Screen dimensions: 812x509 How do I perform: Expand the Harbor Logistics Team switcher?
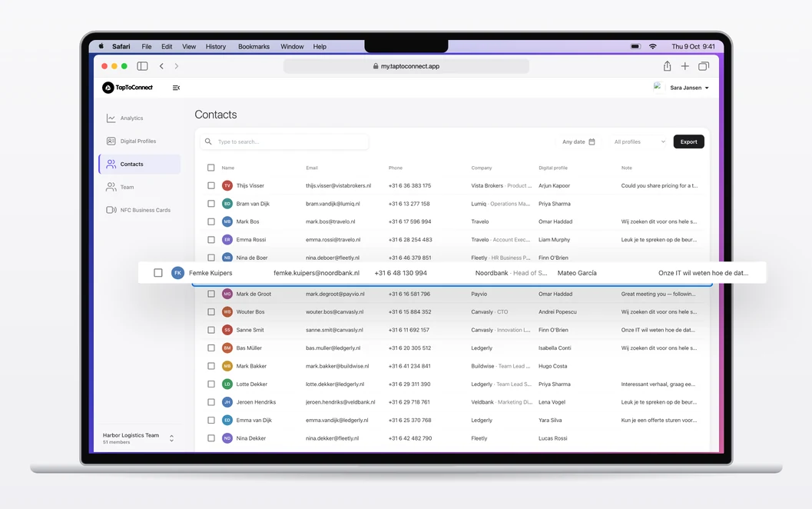(x=138, y=438)
